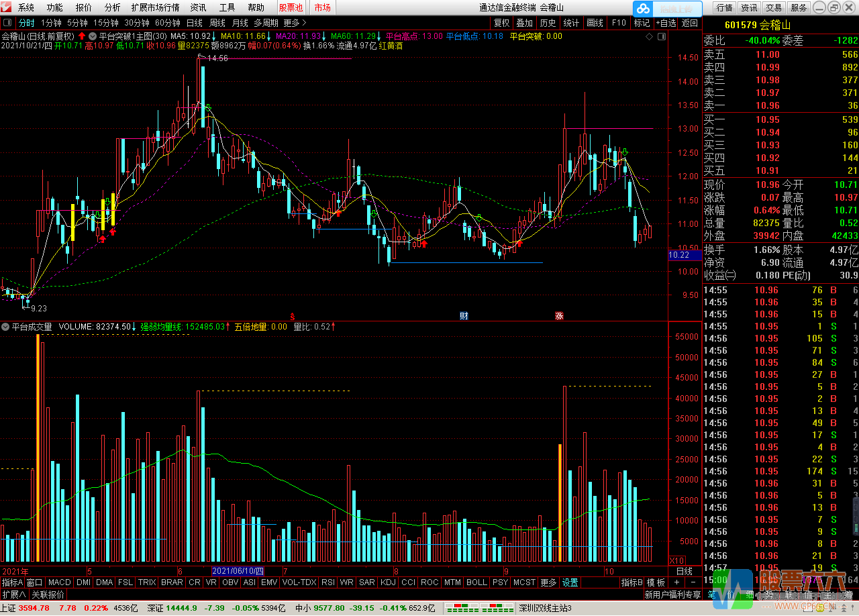Click the main indicator dropdown circle before 平台突破1主图

click(91, 36)
